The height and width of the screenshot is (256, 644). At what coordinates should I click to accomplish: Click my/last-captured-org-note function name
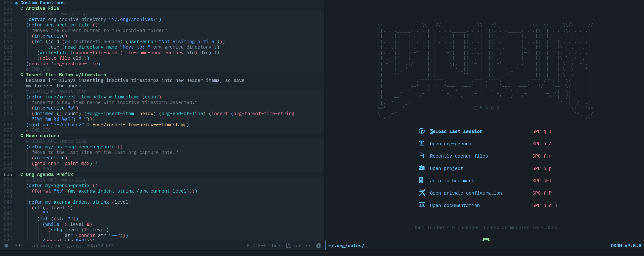point(80,147)
